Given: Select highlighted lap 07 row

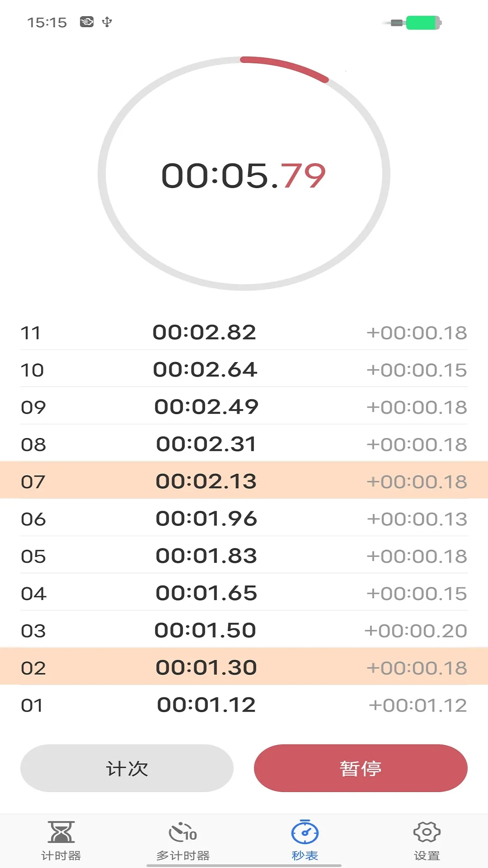Looking at the screenshot, I should [x=244, y=481].
